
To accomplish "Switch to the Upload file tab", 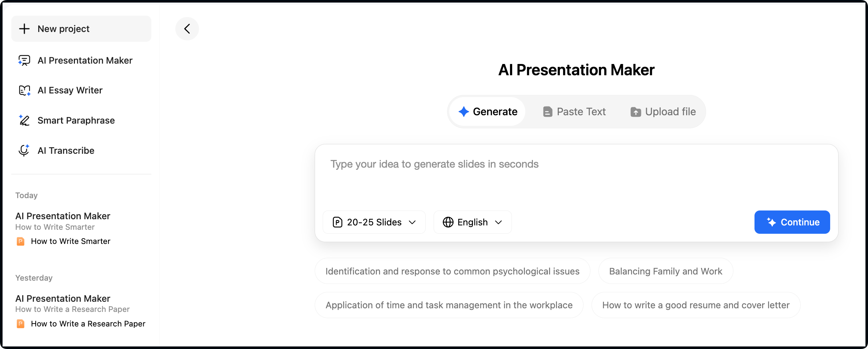I will point(663,112).
